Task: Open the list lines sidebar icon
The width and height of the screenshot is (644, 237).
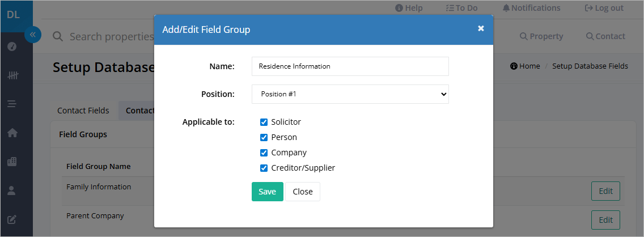Action: click(x=12, y=104)
